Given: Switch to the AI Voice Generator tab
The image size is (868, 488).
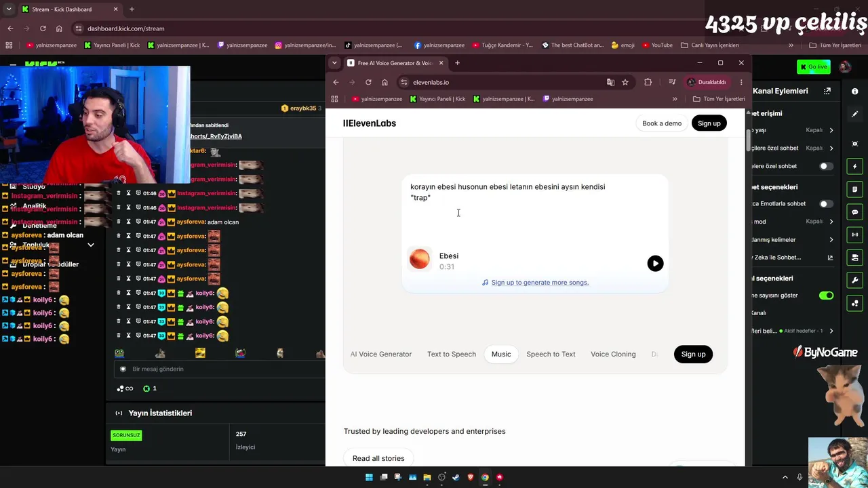Looking at the screenshot, I should pos(381,354).
